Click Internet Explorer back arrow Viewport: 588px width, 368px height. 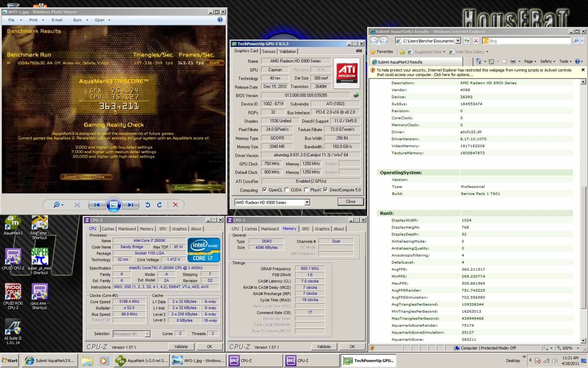(x=374, y=41)
